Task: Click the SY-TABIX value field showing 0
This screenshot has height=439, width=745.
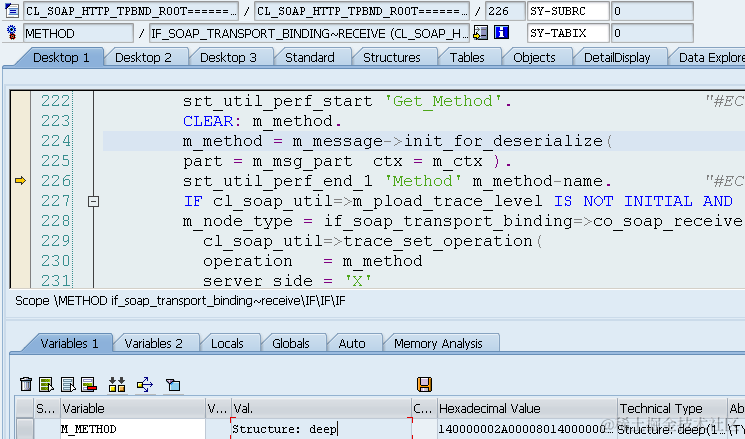Action: pyautogui.click(x=652, y=33)
